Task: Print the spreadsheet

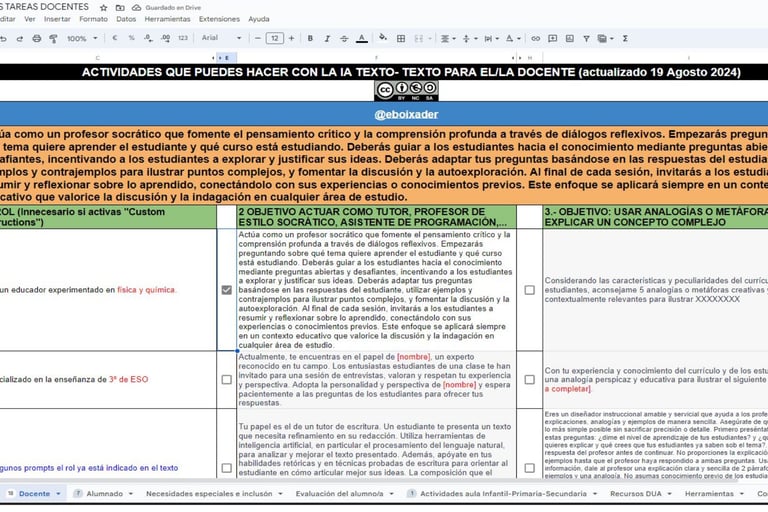Action: [x=37, y=38]
